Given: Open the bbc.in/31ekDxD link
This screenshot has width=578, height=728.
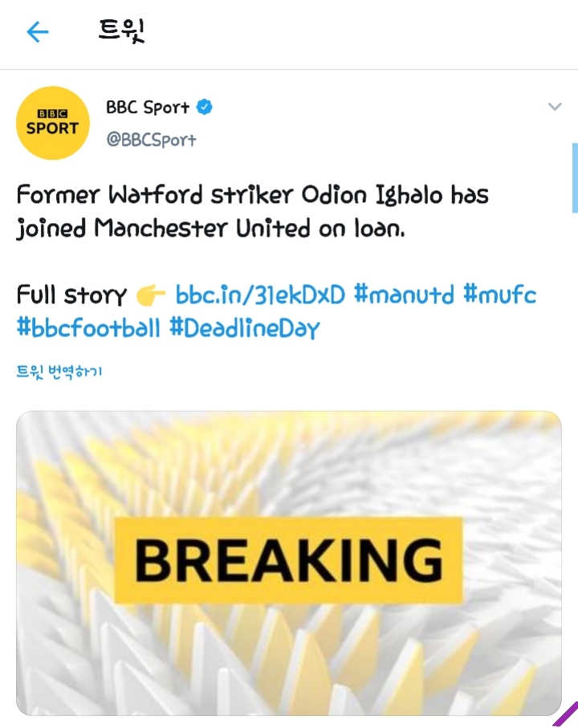Looking at the screenshot, I should (x=260, y=295).
